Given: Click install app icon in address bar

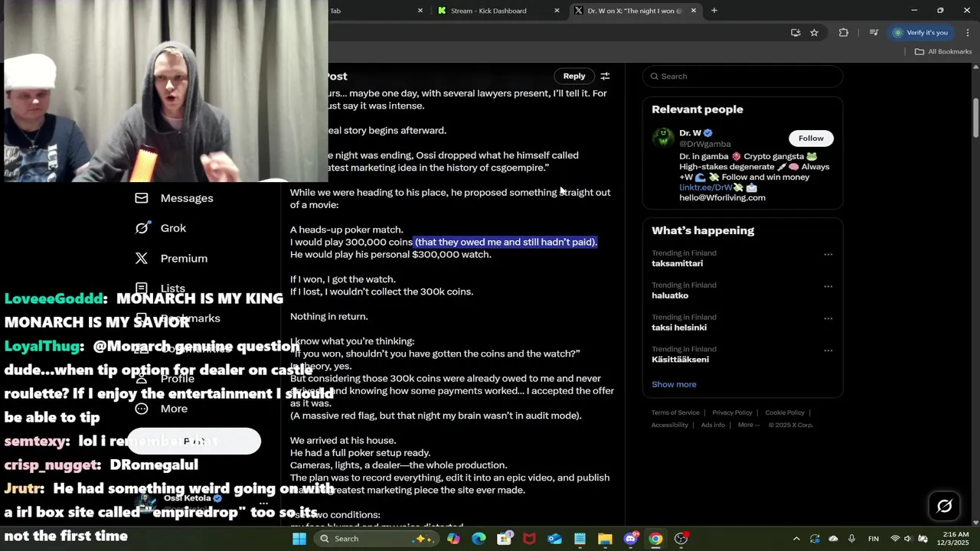Looking at the screenshot, I should coord(795,32).
